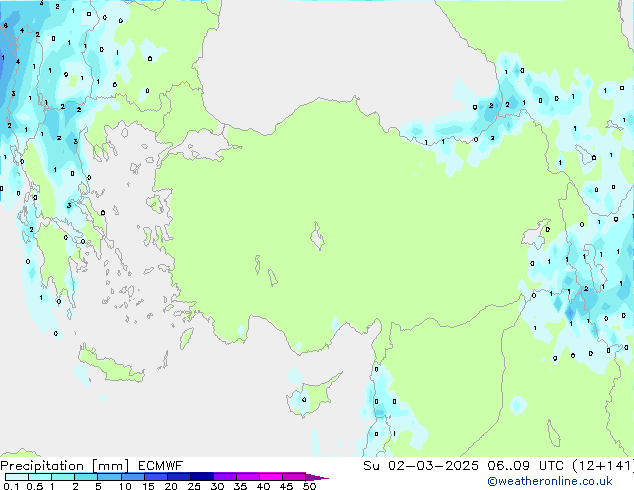This screenshot has height=490, width=634.
Task: Click the 25 to 30 mm legend swatch
Action: point(201,477)
